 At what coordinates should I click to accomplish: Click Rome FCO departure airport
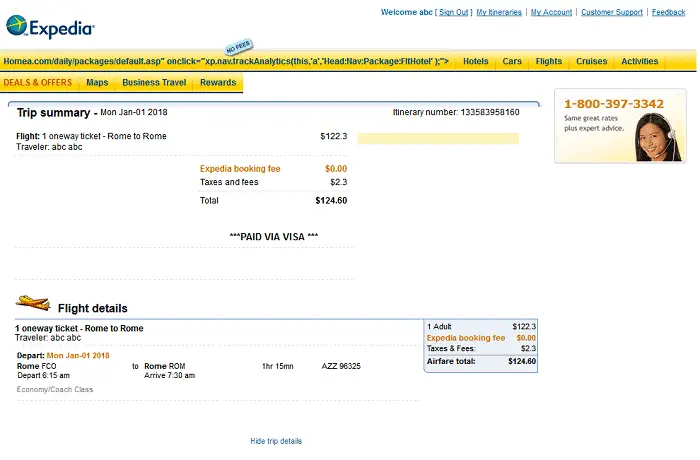pos(37,366)
